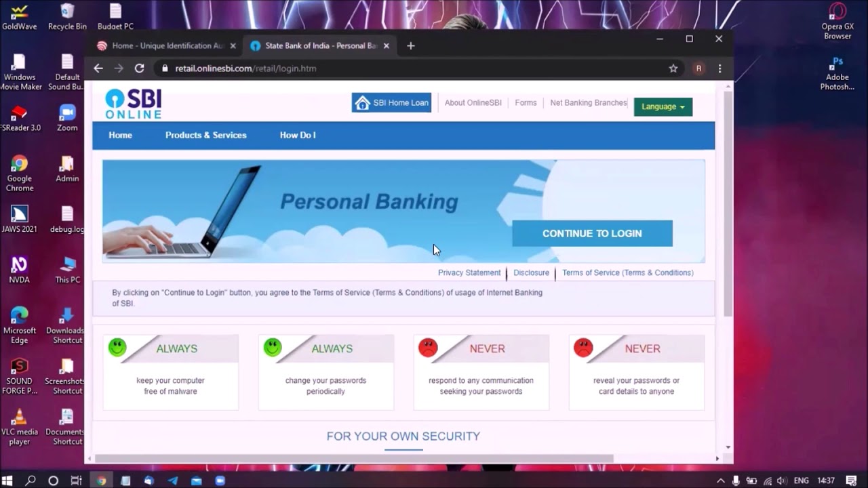The height and width of the screenshot is (488, 868).
Task: Click SBI Home Loan button
Action: 391,103
